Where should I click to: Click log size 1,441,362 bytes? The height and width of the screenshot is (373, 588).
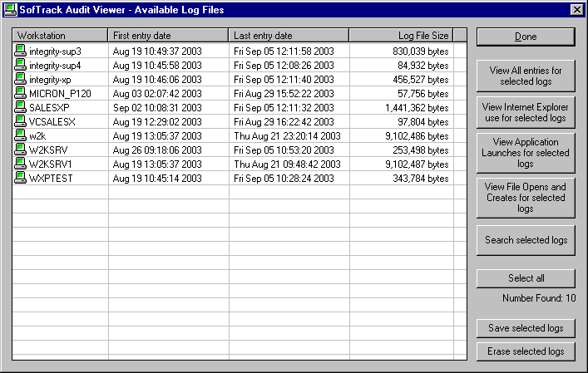coord(417,108)
